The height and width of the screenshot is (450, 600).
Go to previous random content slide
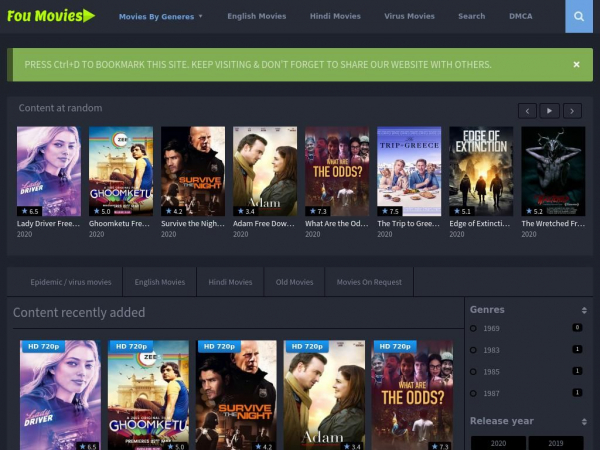pos(527,111)
